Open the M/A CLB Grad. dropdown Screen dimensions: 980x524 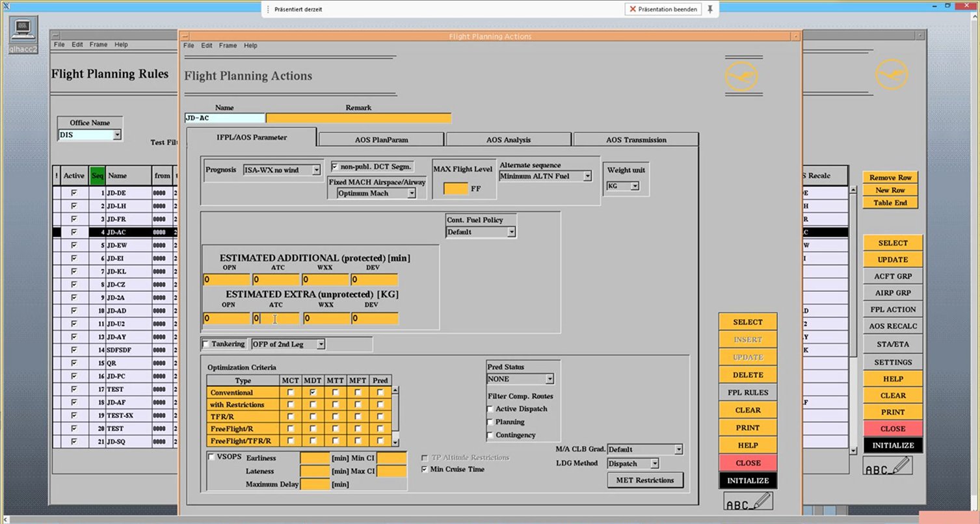(645, 449)
